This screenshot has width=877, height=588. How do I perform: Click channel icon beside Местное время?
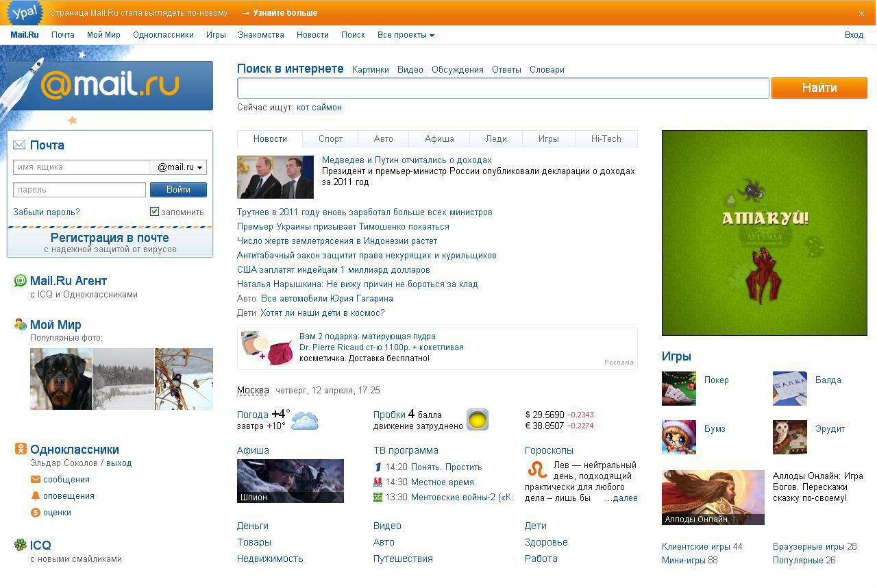[378, 482]
